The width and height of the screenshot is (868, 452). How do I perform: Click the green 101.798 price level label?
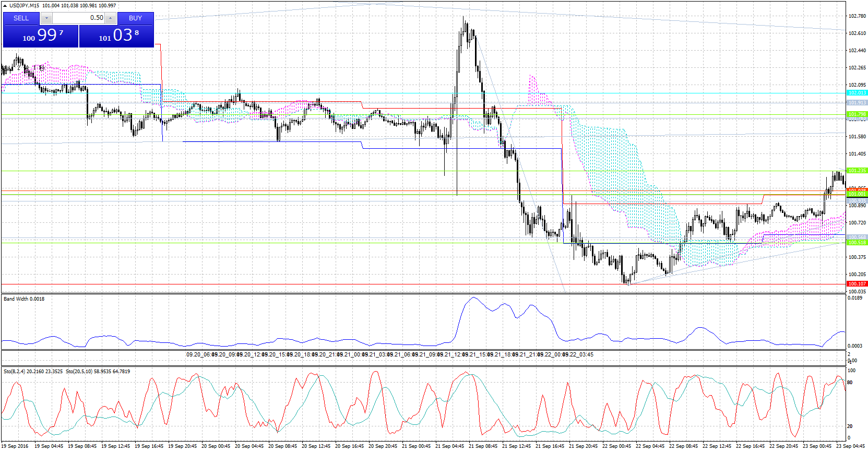click(857, 114)
